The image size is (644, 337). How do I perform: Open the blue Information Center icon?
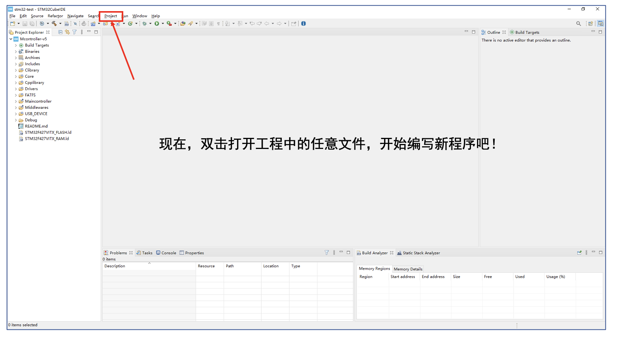303,24
